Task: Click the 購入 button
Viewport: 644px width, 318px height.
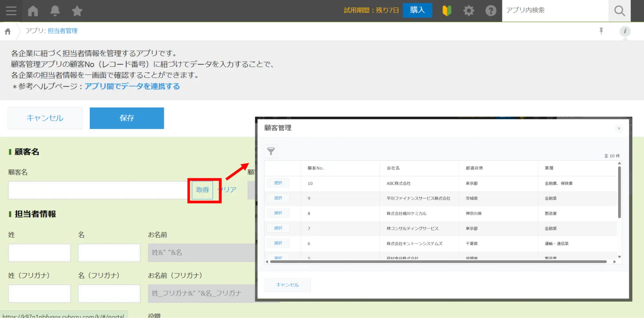Action: click(x=417, y=10)
